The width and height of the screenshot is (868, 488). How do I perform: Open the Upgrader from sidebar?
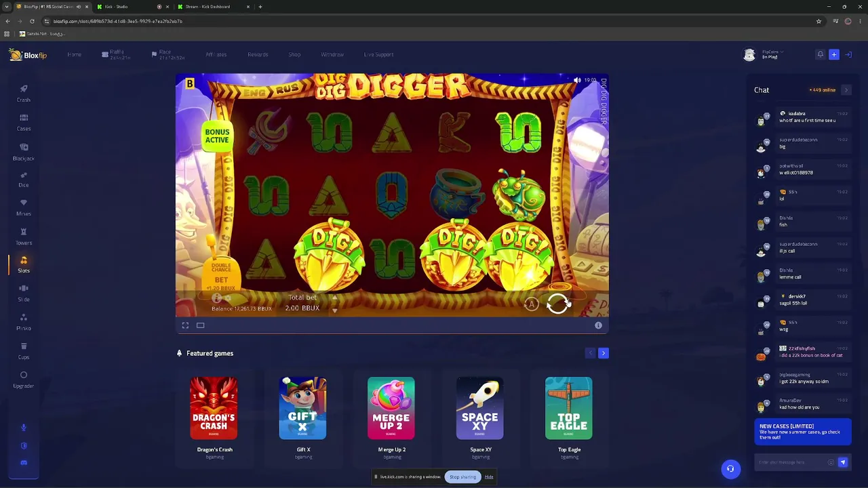24,380
